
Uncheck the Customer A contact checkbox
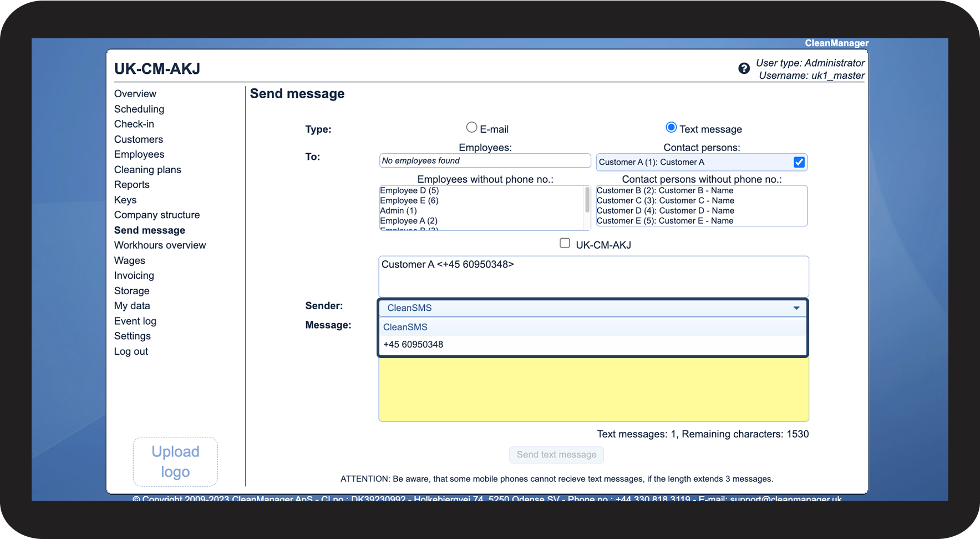click(799, 162)
